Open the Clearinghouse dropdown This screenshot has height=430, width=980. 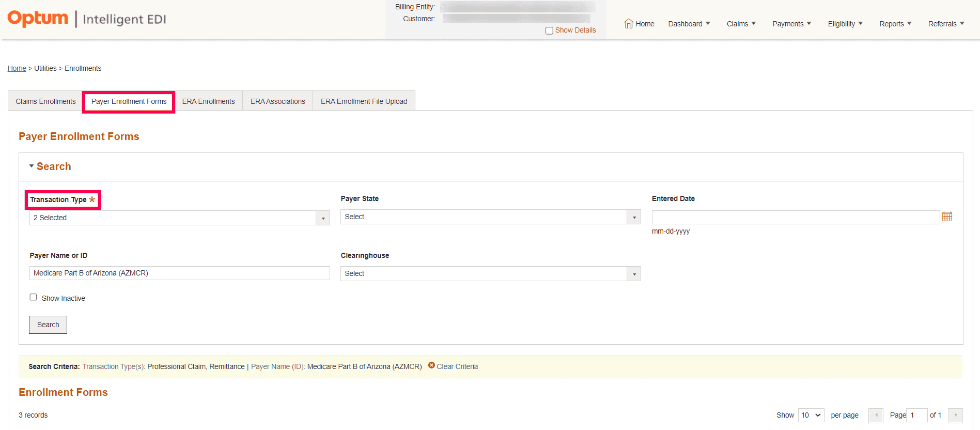490,273
